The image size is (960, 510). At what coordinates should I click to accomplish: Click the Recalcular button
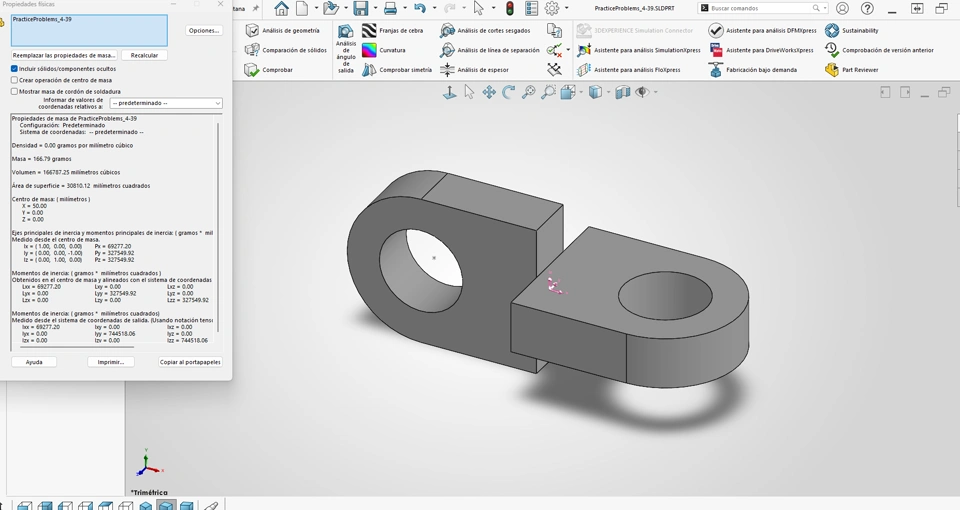[144, 55]
